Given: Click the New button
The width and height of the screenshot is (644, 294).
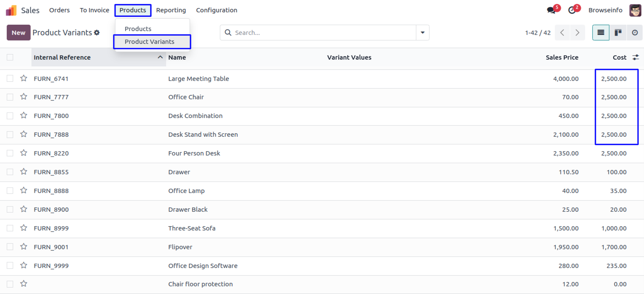Looking at the screenshot, I should (18, 33).
